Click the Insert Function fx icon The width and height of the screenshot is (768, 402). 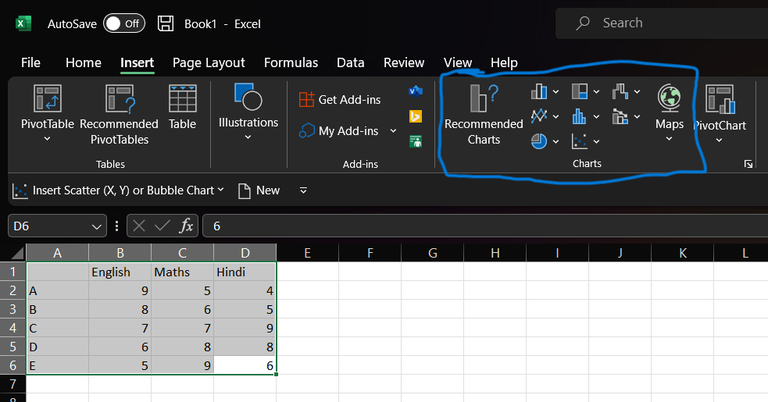point(187,226)
